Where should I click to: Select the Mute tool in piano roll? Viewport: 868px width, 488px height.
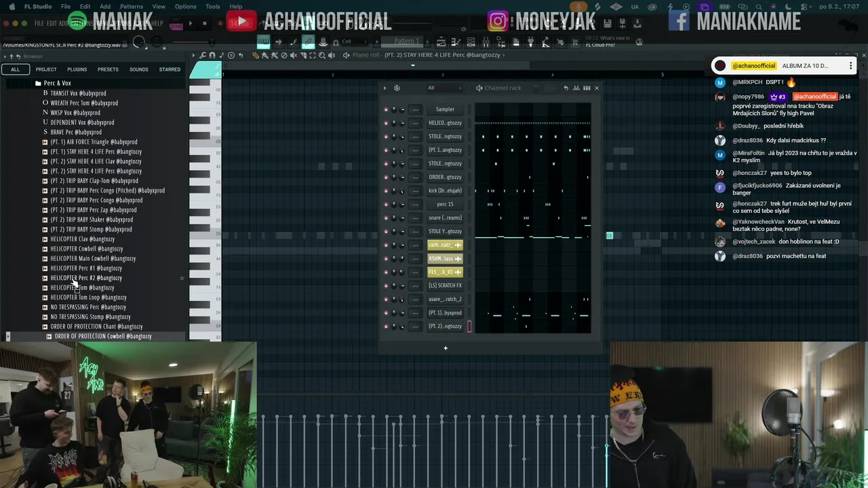294,56
